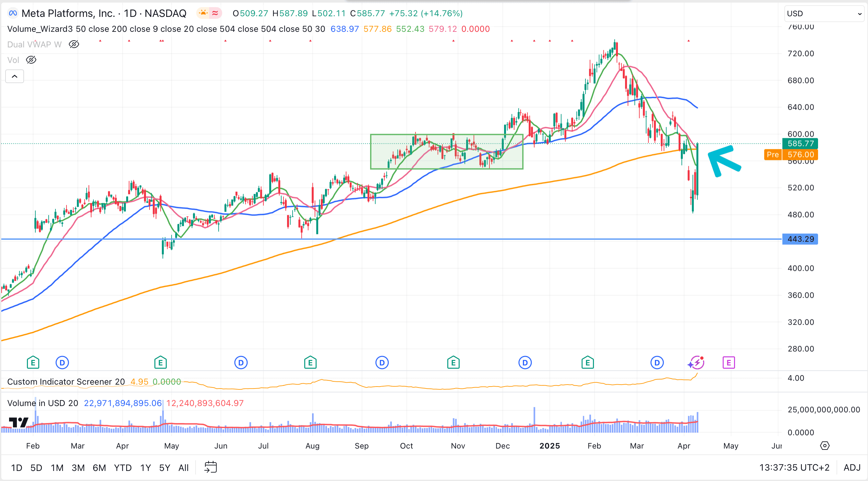The width and height of the screenshot is (868, 481).
Task: Click the 13:37:35 UTC+2 timezone clock
Action: coord(794,467)
